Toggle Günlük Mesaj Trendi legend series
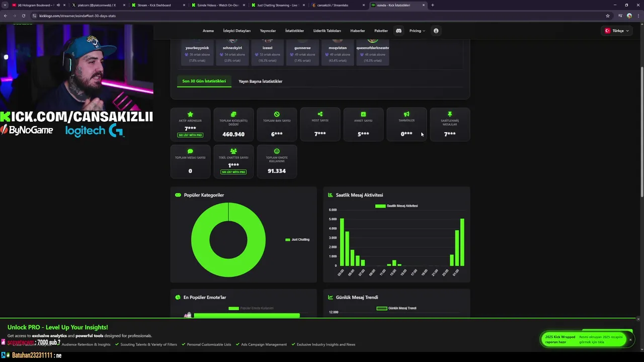Viewport: 644px width, 362px height. pyautogui.click(x=396, y=308)
